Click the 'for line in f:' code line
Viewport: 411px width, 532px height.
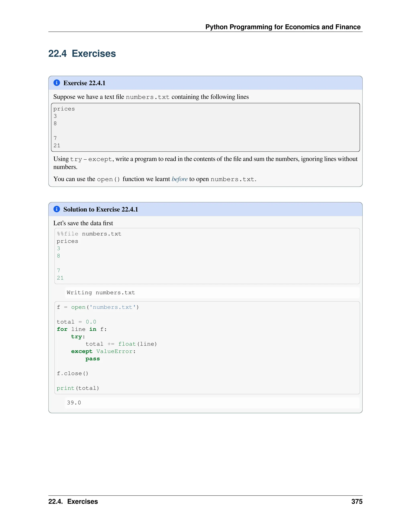[81, 329]
